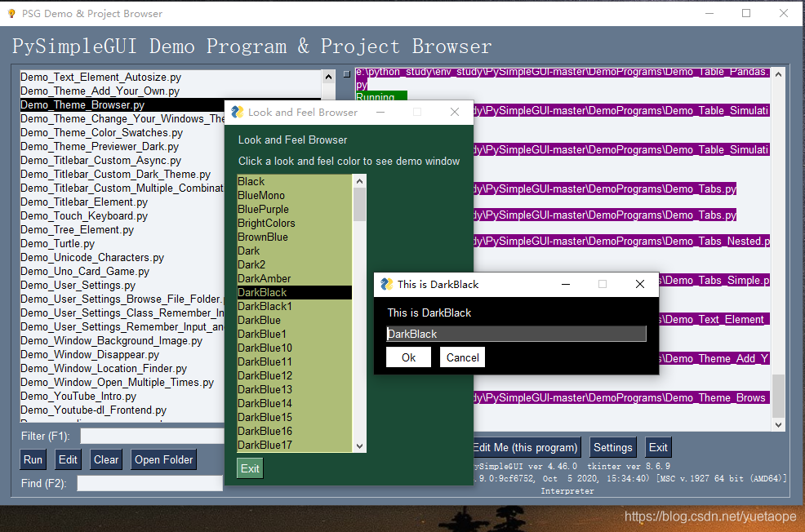Select Demo_Uno_Card_Game.py
The width and height of the screenshot is (805, 532).
pos(122,271)
